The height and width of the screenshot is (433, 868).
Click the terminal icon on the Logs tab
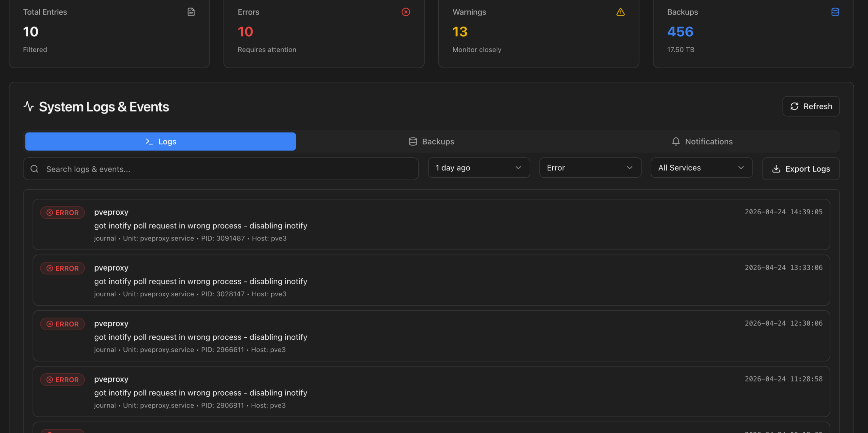click(149, 141)
